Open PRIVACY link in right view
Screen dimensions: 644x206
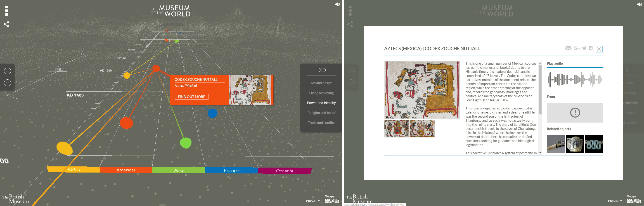click(x=615, y=201)
